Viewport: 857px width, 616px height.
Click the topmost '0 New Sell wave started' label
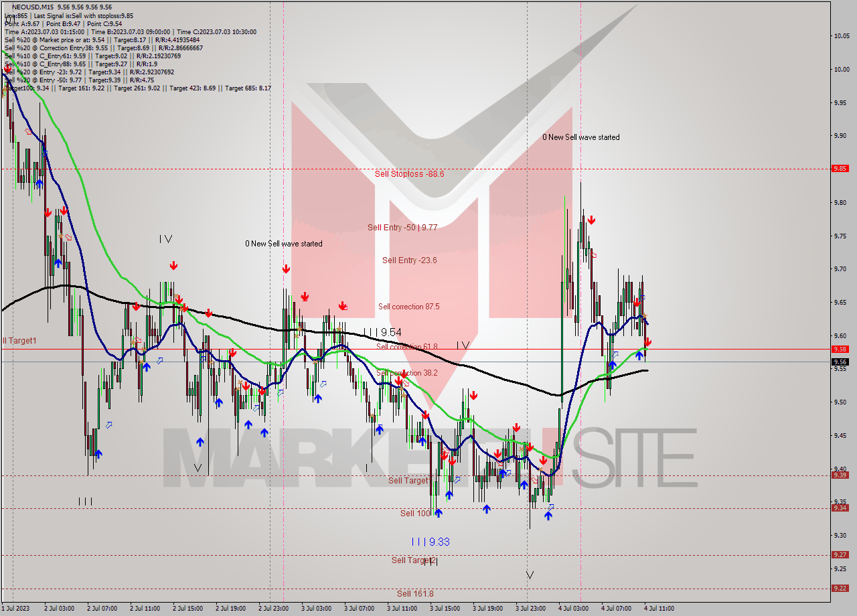tap(580, 137)
